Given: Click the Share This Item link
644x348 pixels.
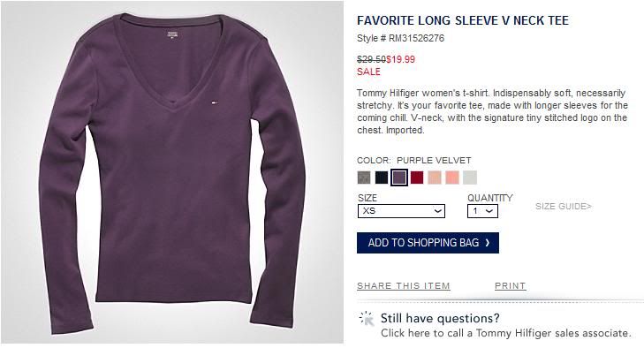Looking at the screenshot, I should (404, 286).
